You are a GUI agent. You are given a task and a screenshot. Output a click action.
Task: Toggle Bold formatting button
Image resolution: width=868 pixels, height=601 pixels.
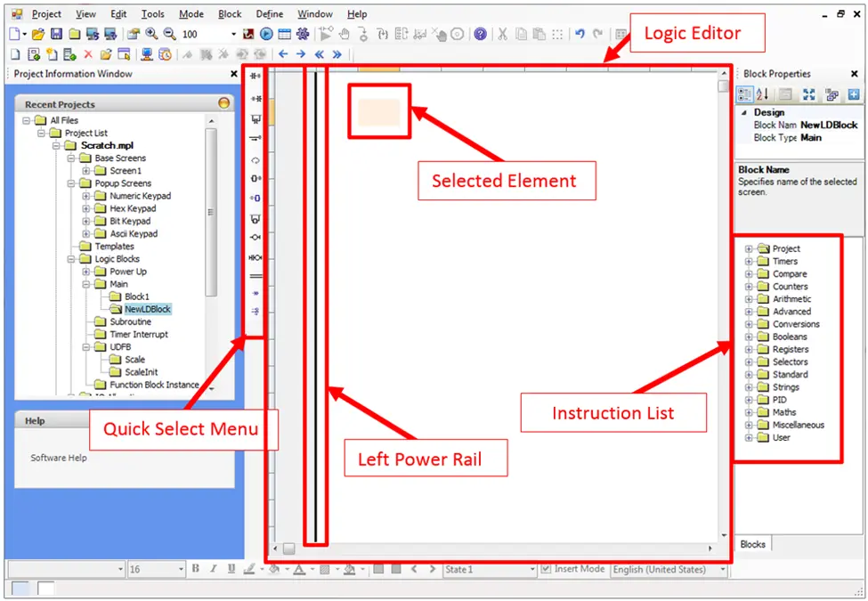[195, 569]
